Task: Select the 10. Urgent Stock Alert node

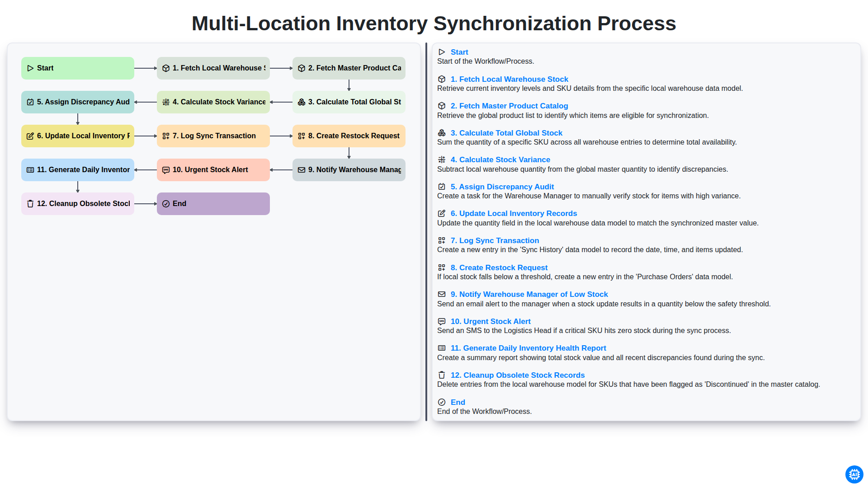Action: 213,170
